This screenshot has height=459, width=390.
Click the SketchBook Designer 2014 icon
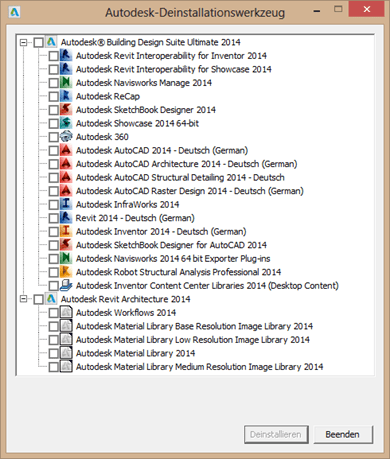tap(66, 110)
